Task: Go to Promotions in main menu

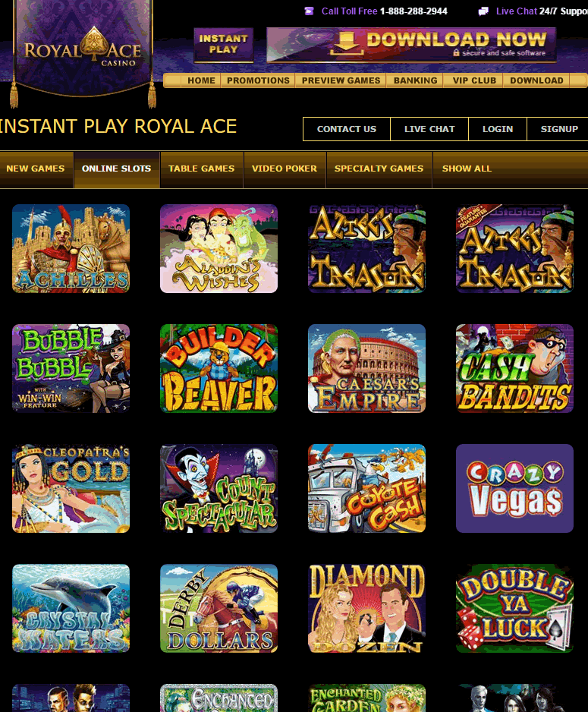Action: pyautogui.click(x=258, y=80)
